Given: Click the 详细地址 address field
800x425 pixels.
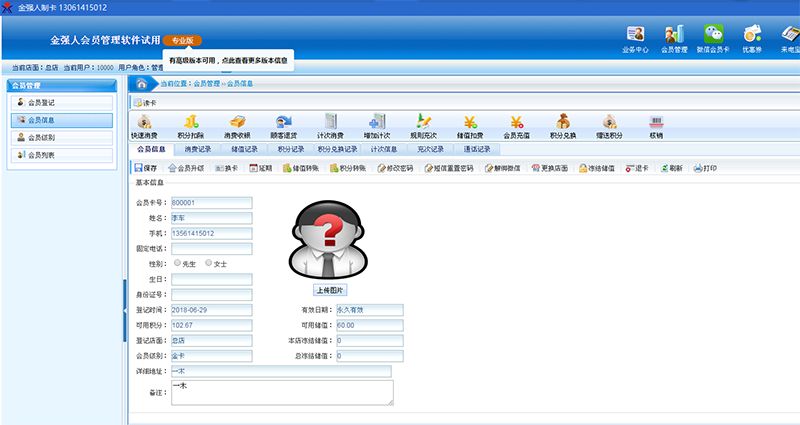Looking at the screenshot, I should click(x=281, y=371).
